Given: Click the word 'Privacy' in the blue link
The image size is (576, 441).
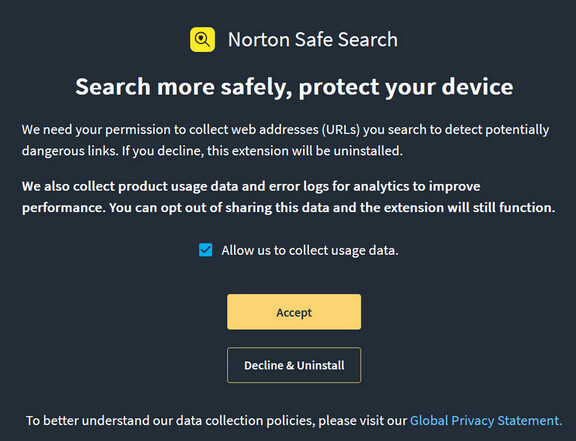Looking at the screenshot, I should 472,420.
